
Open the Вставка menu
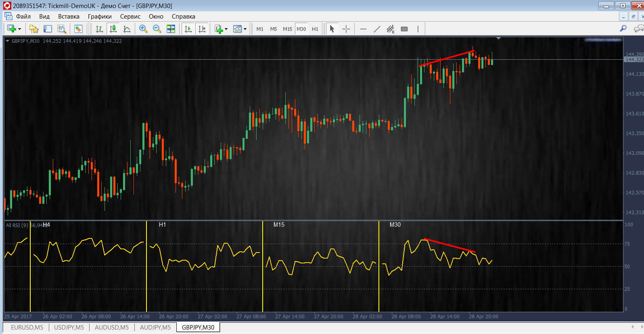pyautogui.click(x=69, y=17)
